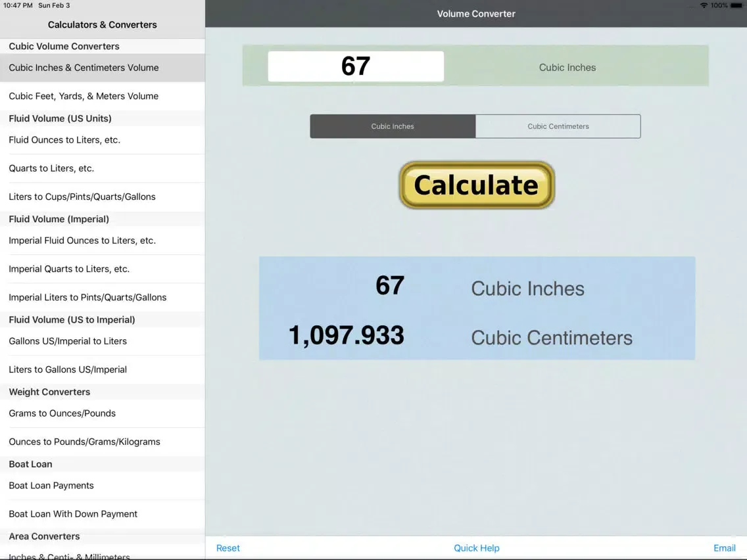Switch to Cubic Centimeters segment

558,126
